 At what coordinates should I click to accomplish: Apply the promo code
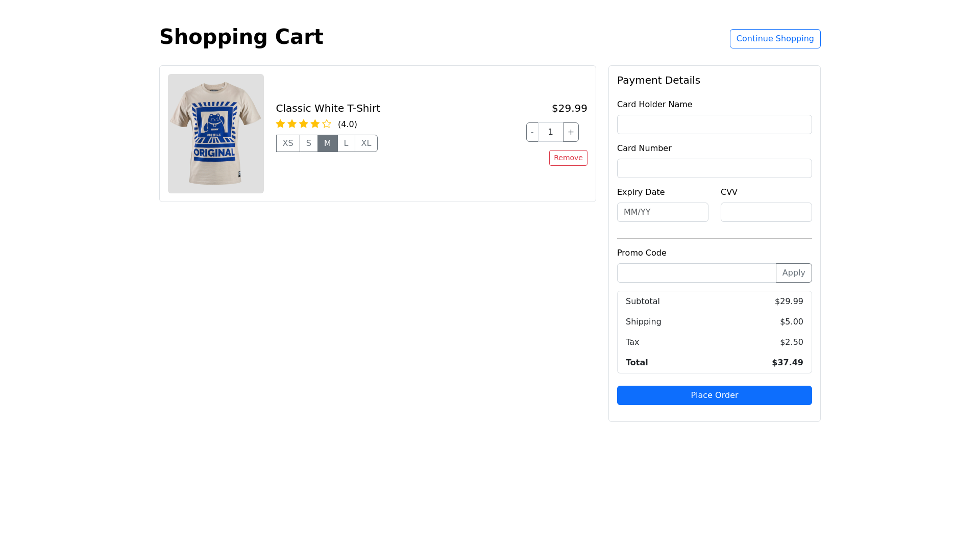click(794, 273)
